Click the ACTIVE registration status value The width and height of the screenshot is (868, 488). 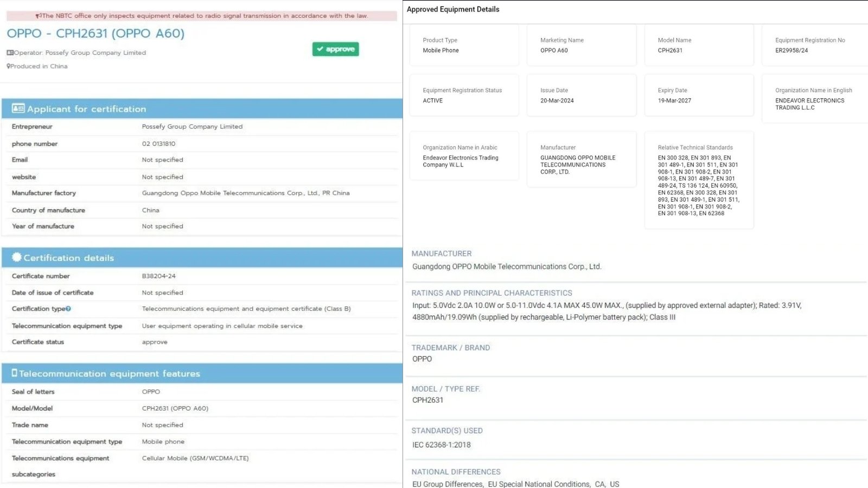433,101
